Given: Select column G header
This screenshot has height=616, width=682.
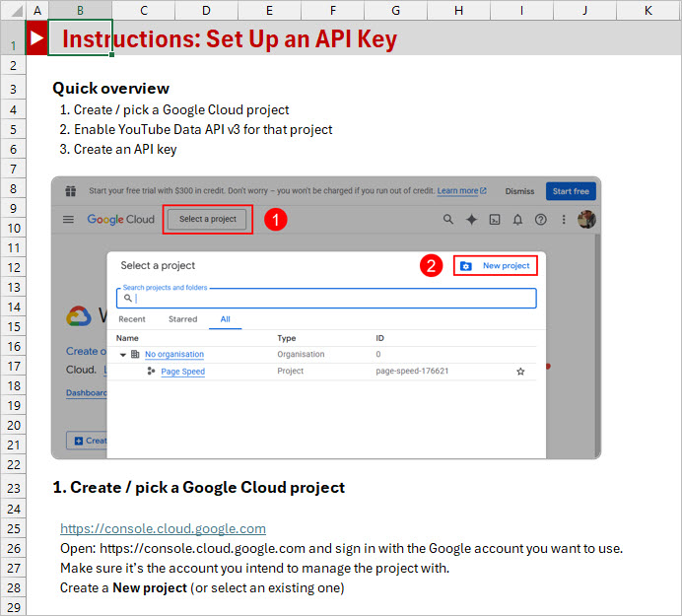Looking at the screenshot, I should pos(396,10).
